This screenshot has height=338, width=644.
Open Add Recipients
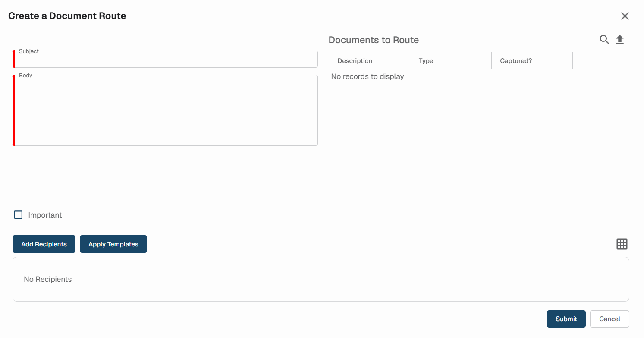tap(44, 244)
